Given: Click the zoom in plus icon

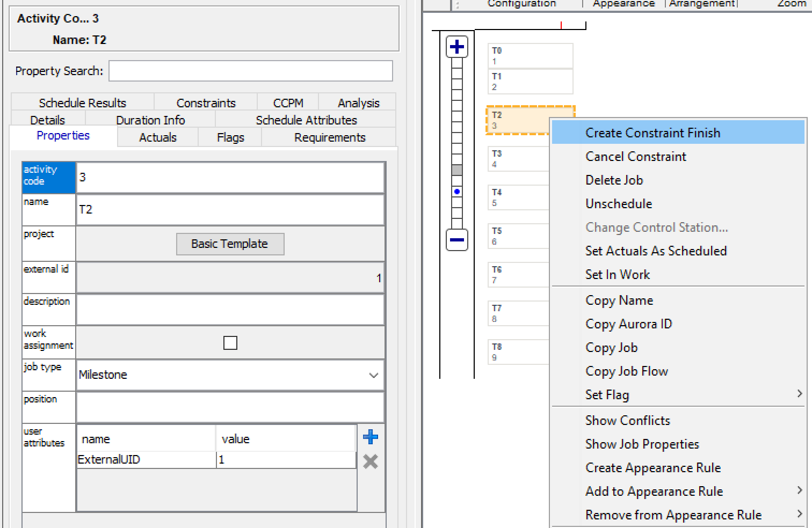Looking at the screenshot, I should tap(456, 47).
